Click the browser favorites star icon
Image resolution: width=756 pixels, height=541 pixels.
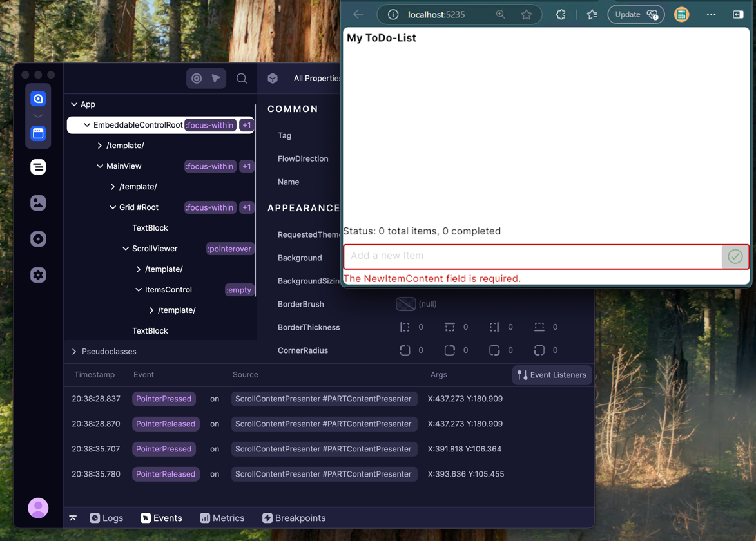pyautogui.click(x=592, y=14)
